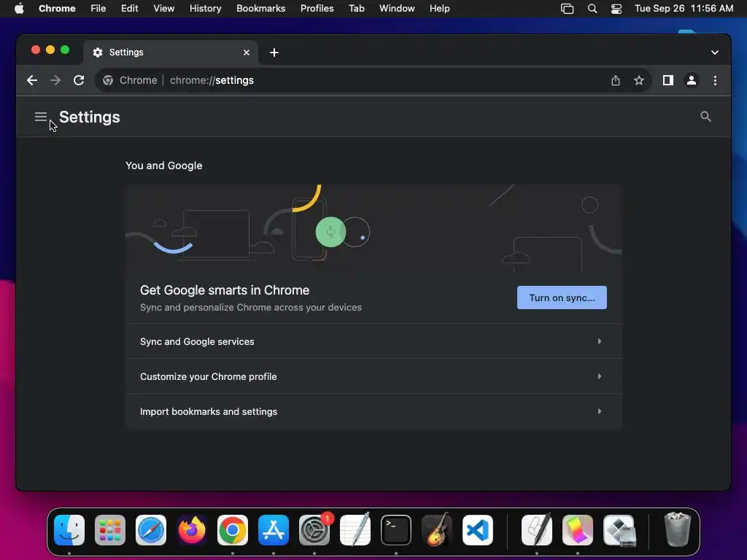Screen dimensions: 747x560
Task: Click the screen mirroring menu bar icon
Action: pyautogui.click(x=567, y=9)
